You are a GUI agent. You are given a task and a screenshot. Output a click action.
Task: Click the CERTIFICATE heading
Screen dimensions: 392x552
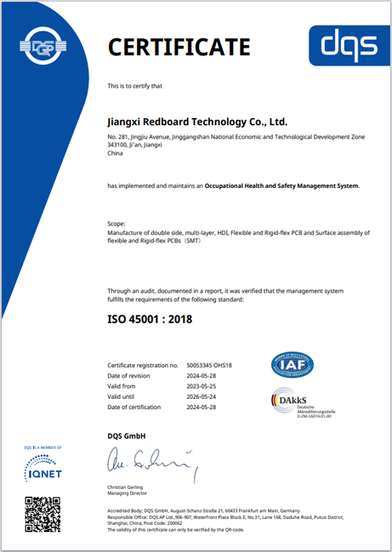179,47
